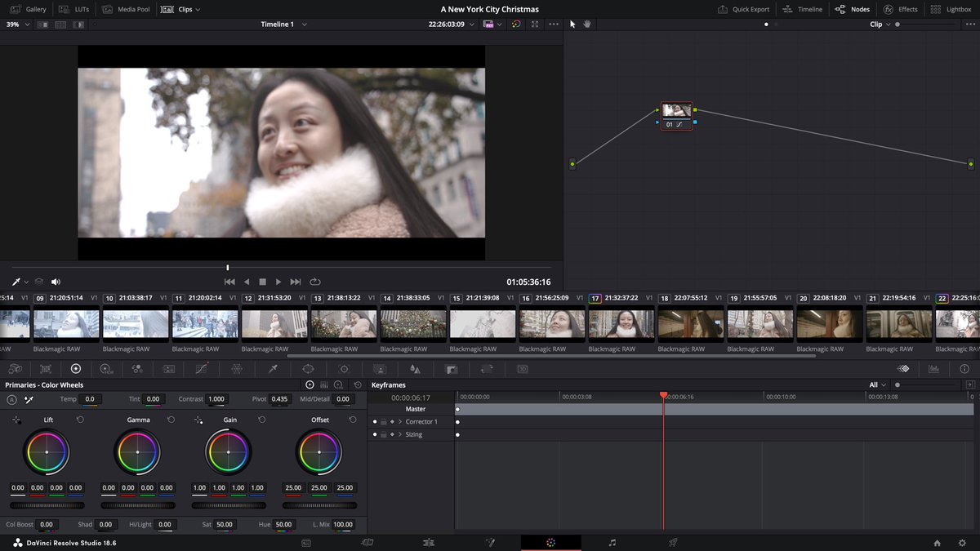
Task: Open the Power Windows palette
Action: [x=308, y=369]
